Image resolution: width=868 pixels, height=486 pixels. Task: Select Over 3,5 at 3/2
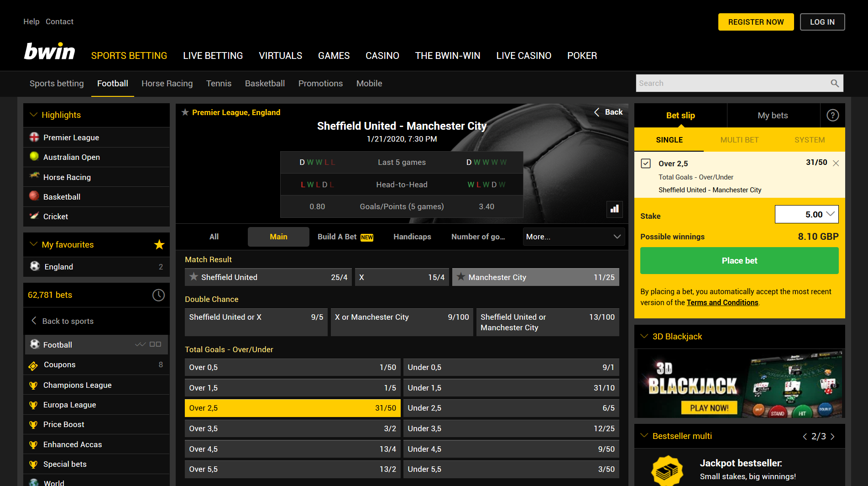click(x=293, y=428)
